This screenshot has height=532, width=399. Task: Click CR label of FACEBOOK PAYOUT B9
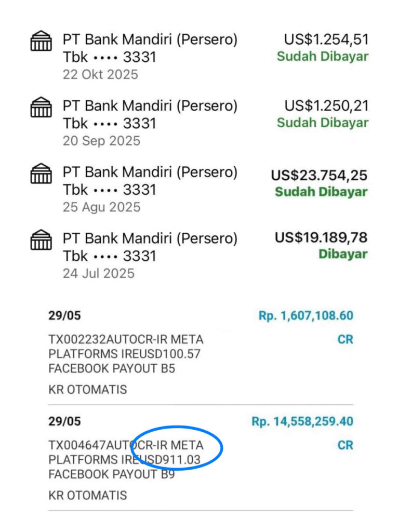345,445
